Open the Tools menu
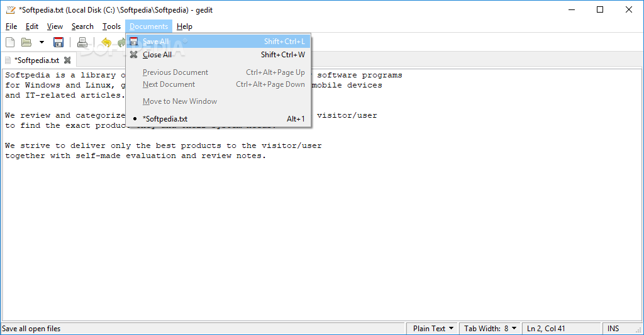 click(x=111, y=26)
